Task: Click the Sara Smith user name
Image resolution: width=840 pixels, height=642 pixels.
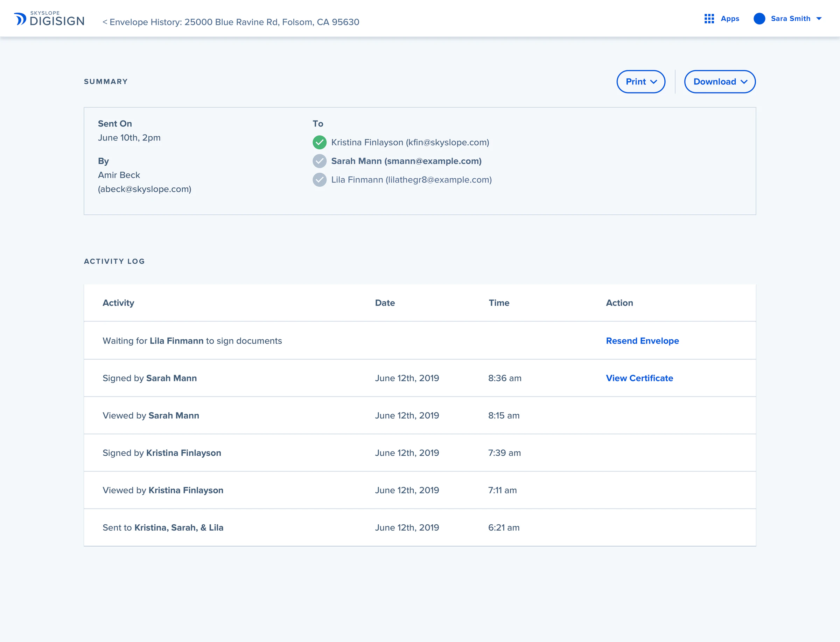Action: 790,19
